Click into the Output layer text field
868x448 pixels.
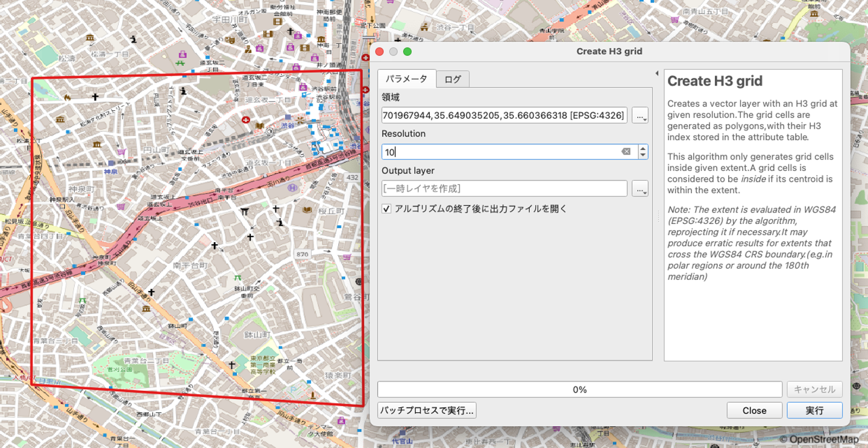(504, 188)
